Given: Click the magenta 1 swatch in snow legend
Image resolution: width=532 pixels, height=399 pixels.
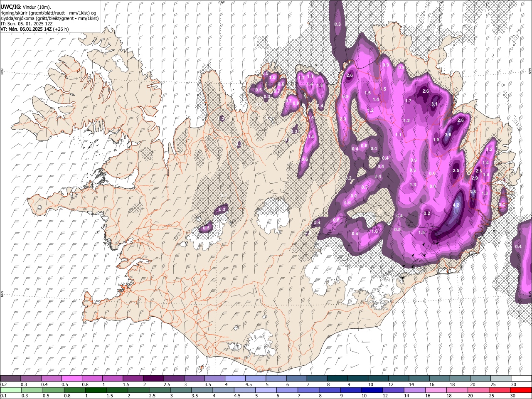Looking at the screenshot, I should pyautogui.click(x=112, y=379).
